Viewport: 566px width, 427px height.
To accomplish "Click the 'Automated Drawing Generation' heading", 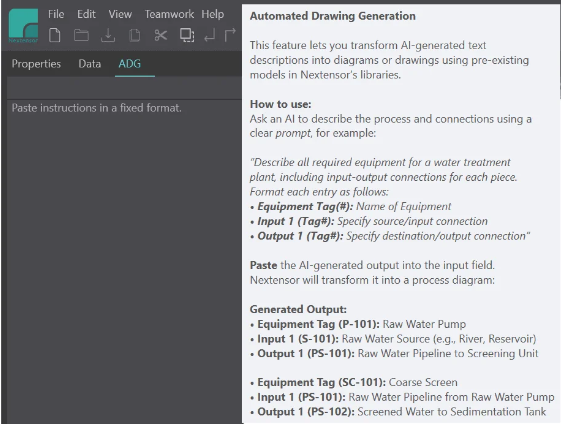I will click(x=333, y=16).
